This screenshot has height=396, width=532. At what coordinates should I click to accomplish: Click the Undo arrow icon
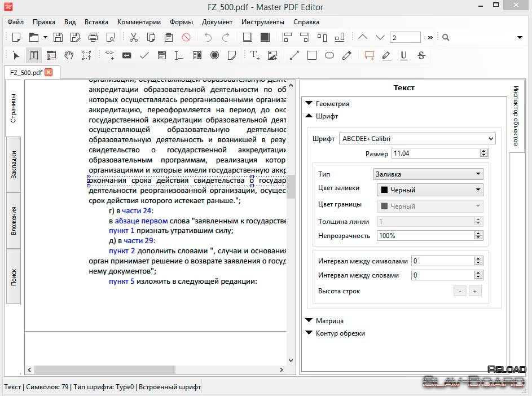208,37
